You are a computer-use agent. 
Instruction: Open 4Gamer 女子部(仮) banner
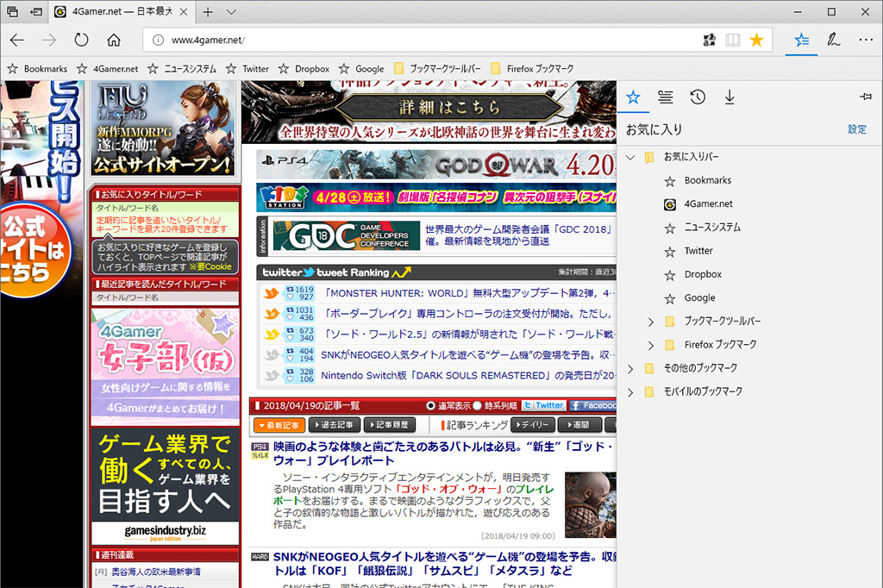[x=165, y=366]
